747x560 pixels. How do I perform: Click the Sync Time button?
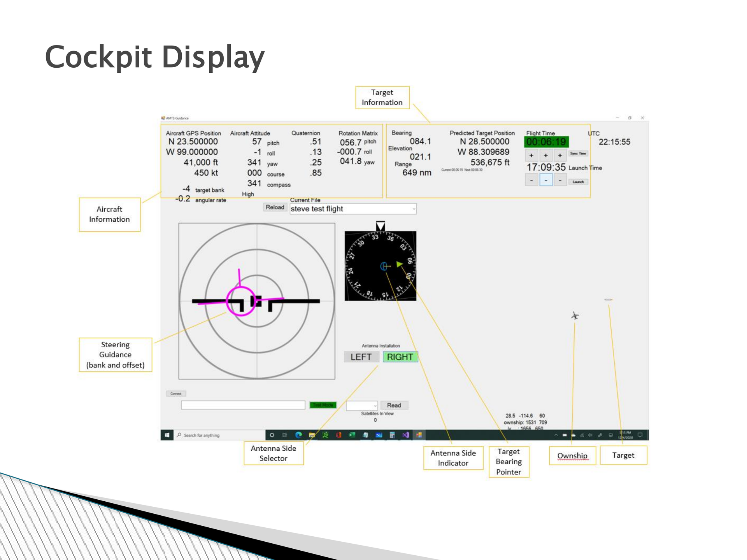578,154
